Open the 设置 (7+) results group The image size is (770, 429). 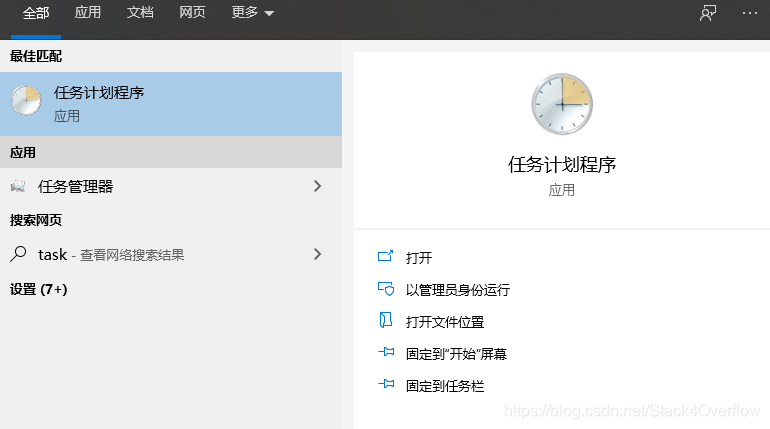click(x=38, y=289)
